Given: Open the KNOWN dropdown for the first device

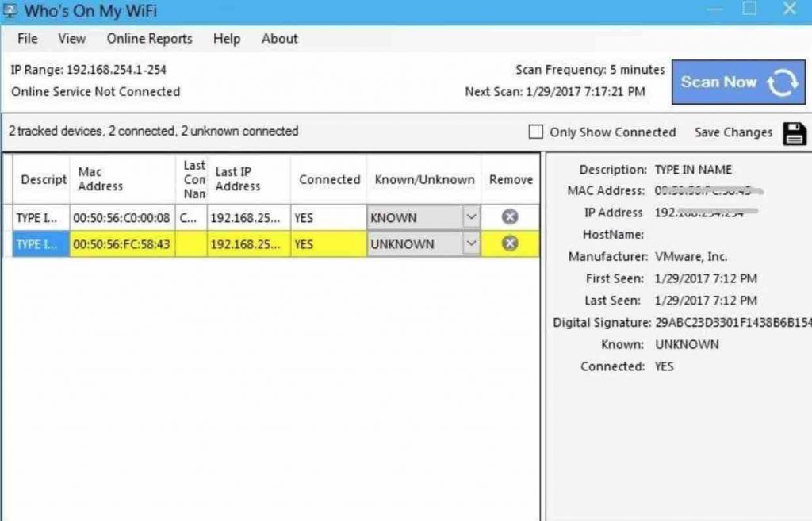Looking at the screenshot, I should click(471, 216).
